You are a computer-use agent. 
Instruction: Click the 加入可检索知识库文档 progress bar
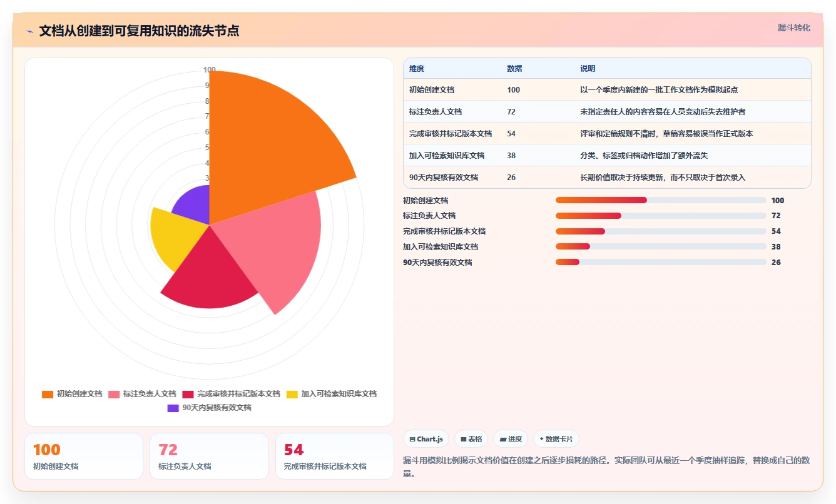point(661,247)
